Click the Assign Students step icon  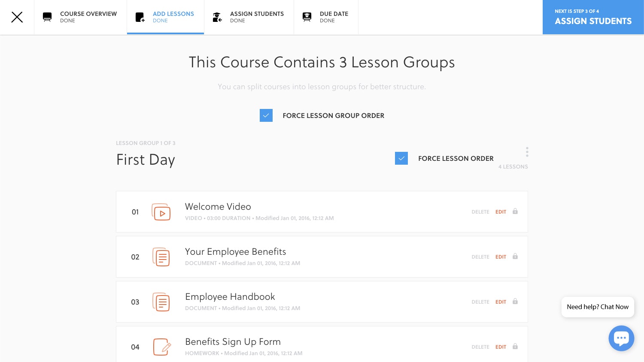point(217,17)
